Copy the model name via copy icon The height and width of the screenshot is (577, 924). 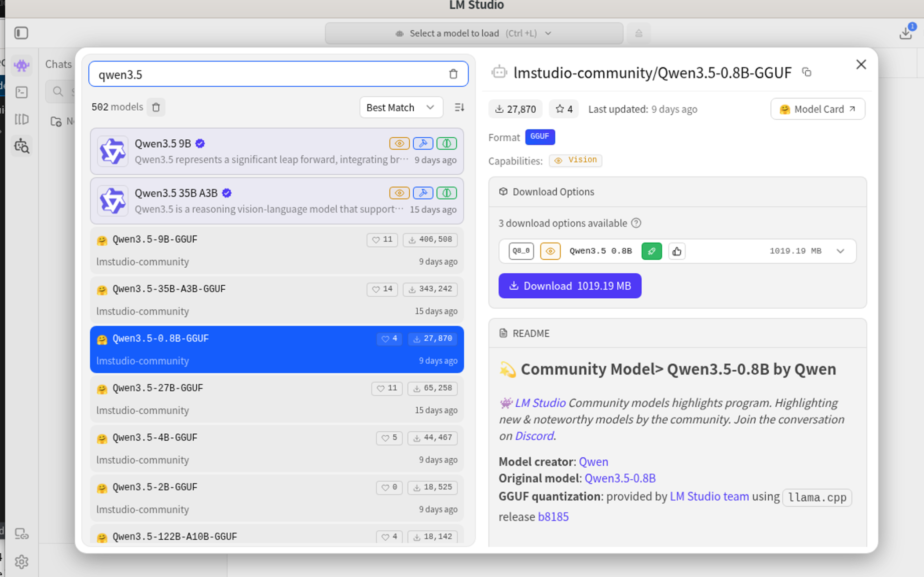click(x=807, y=72)
